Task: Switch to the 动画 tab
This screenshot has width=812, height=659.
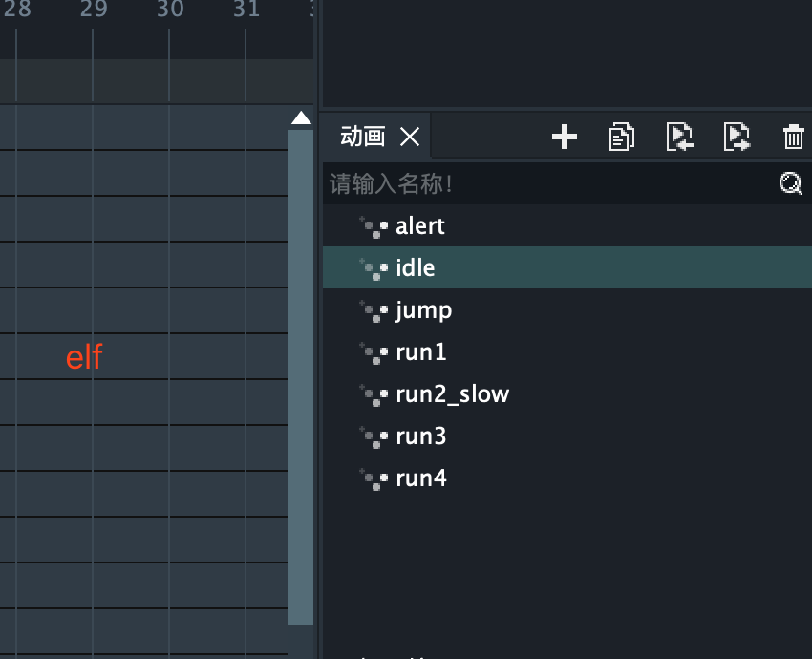Action: 363,138
